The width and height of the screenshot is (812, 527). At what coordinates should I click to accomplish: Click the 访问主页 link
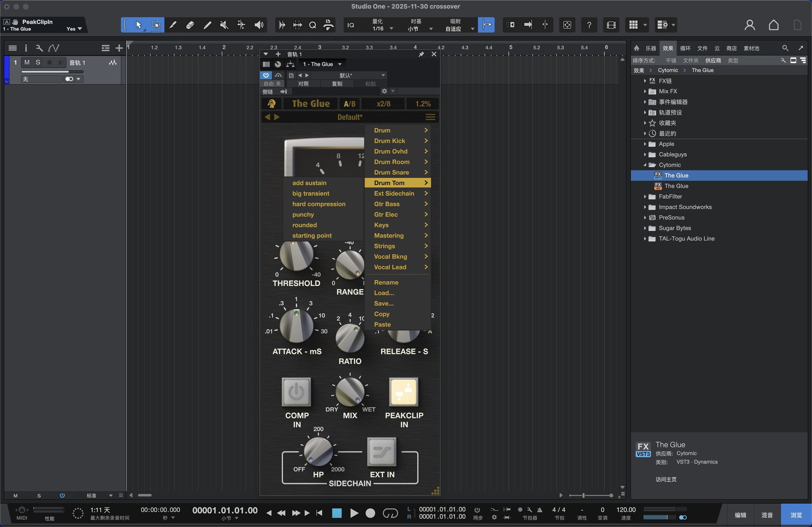click(666, 479)
